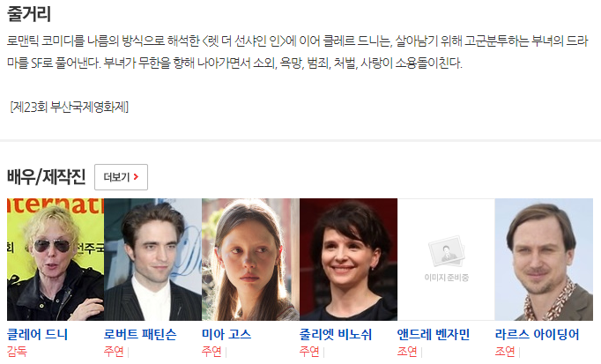Viewport: 601px width, 364px height.
Task: Open 클레어 드니 director photo
Action: (56, 259)
